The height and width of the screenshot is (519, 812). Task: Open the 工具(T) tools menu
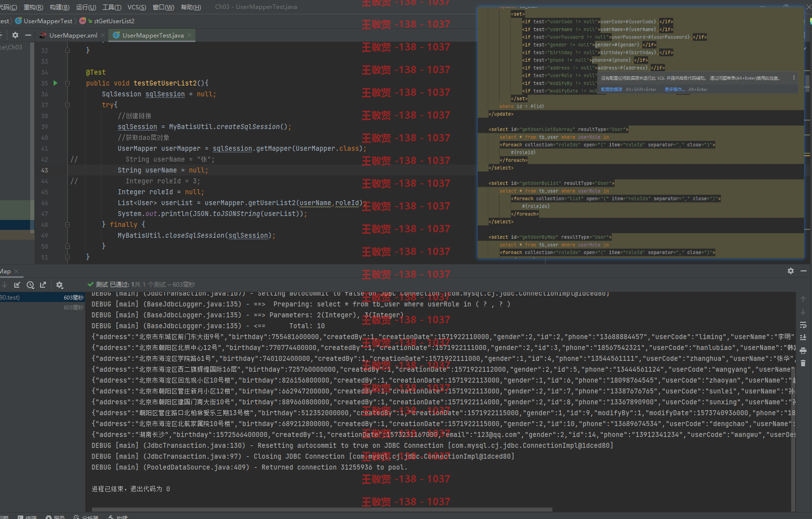coord(112,7)
